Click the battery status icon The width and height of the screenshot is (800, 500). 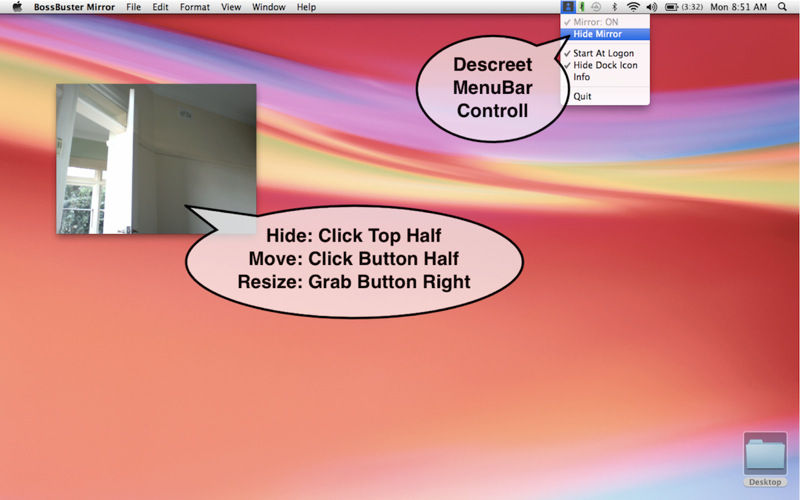pos(671,7)
